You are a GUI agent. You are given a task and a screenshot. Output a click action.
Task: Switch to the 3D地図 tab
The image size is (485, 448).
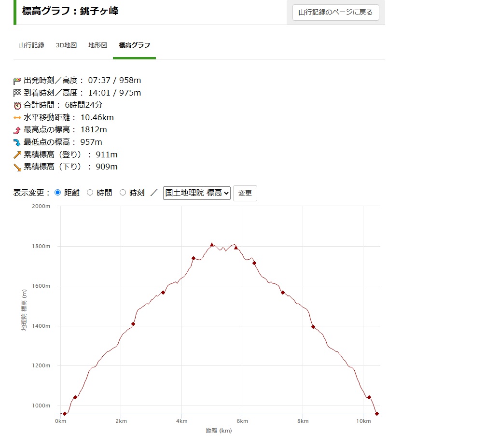pos(66,45)
